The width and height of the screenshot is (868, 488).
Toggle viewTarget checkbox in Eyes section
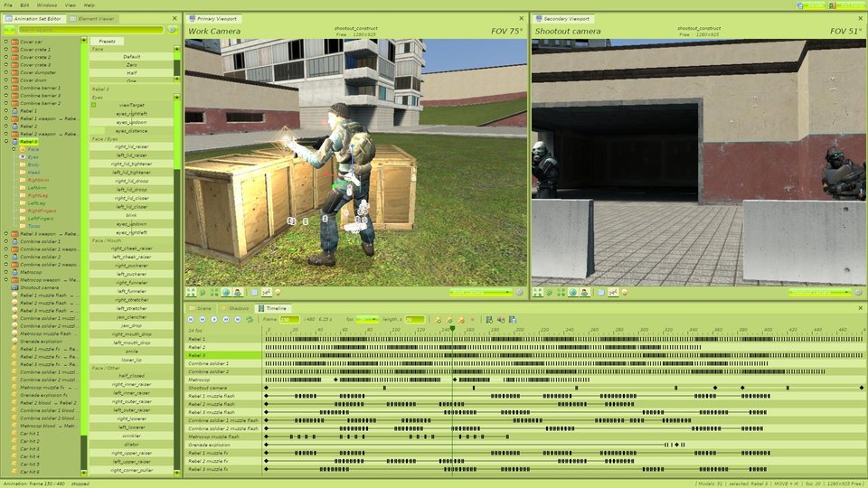(93, 105)
